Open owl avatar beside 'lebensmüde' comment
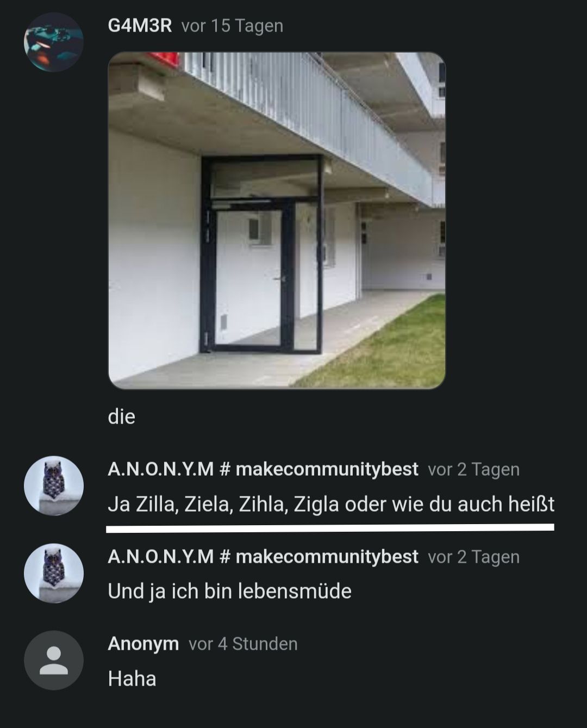Screen dimensions: 587x728 tap(53, 573)
